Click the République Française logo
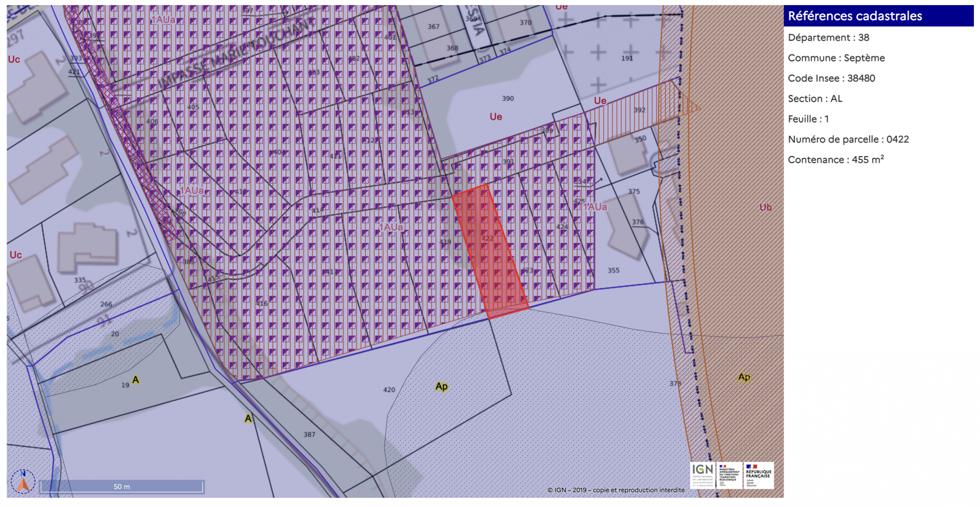 coord(758,475)
